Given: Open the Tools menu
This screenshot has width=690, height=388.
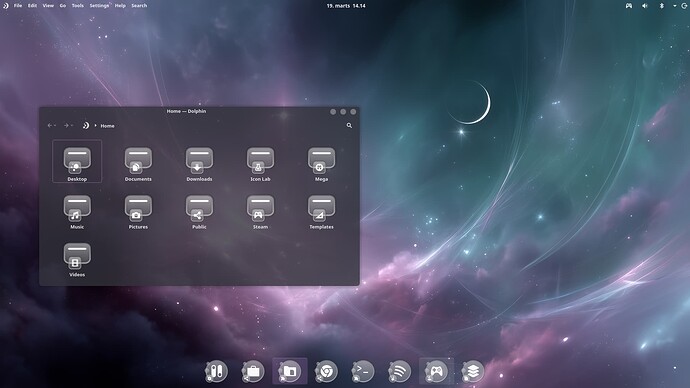Looking at the screenshot, I should [77, 6].
